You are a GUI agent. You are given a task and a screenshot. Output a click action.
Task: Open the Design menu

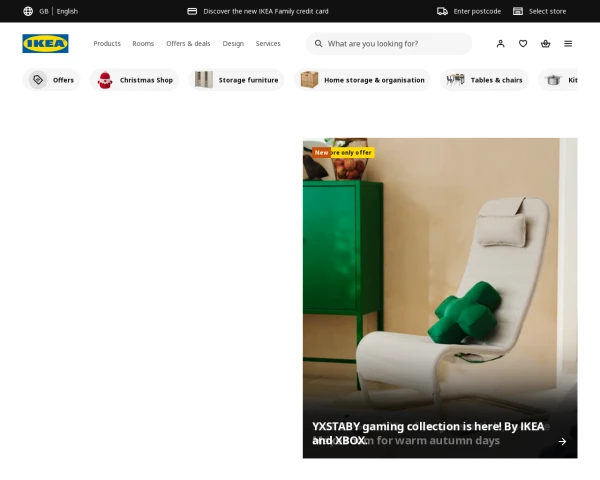[233, 44]
